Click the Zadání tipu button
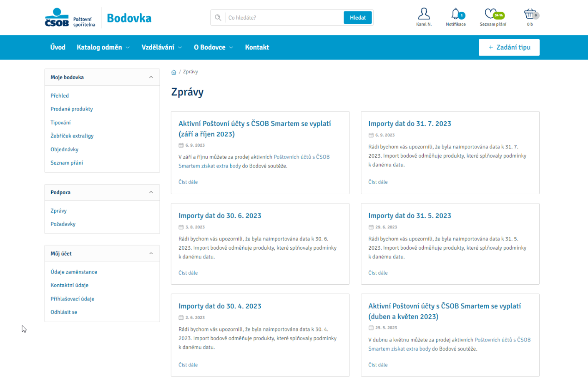Screen dimensions: 588x381 click(x=509, y=47)
